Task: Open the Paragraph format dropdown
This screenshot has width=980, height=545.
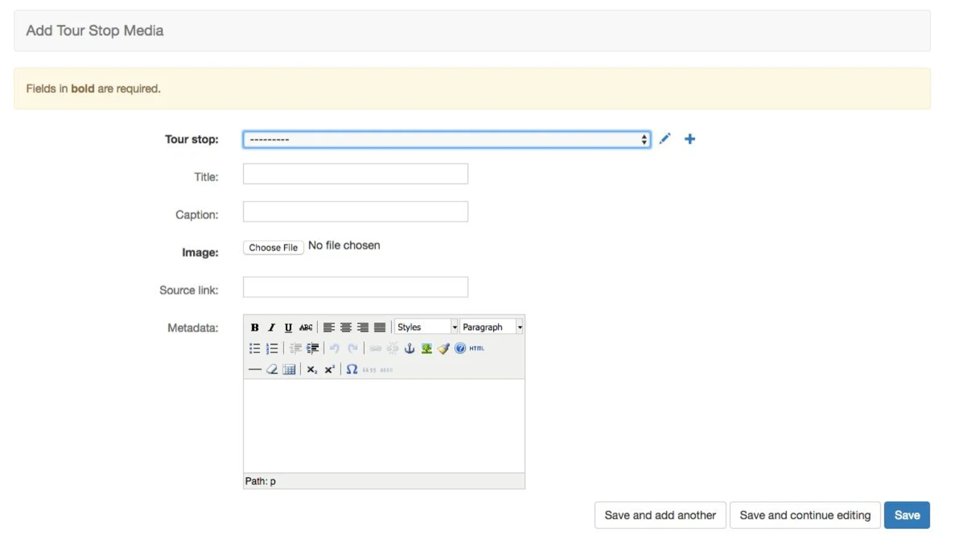Action: tap(491, 328)
